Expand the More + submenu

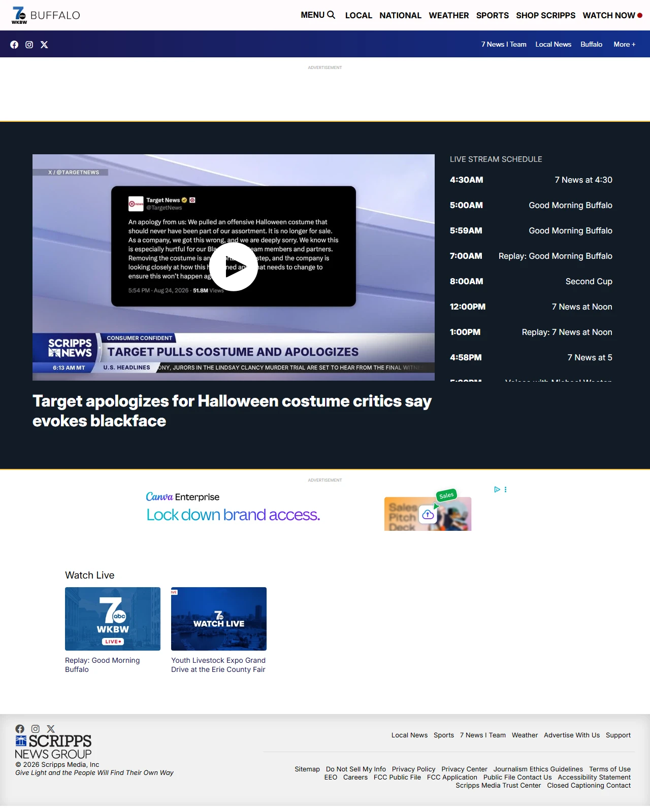pyautogui.click(x=625, y=44)
